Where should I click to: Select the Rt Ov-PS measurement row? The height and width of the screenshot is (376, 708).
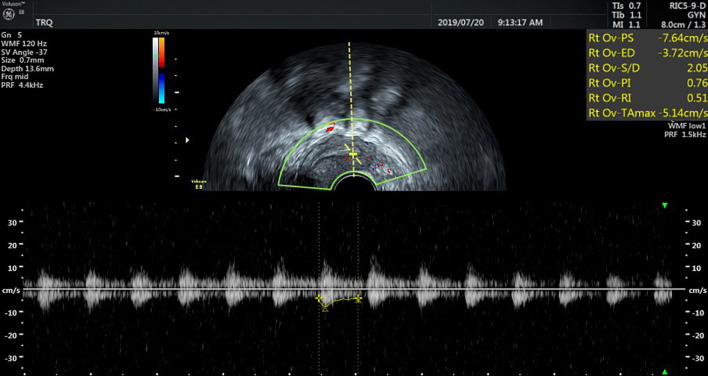[647, 38]
